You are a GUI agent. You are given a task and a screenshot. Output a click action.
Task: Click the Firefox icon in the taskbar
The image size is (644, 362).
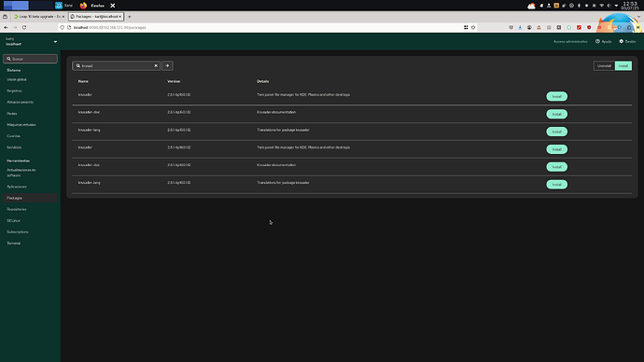(83, 6)
